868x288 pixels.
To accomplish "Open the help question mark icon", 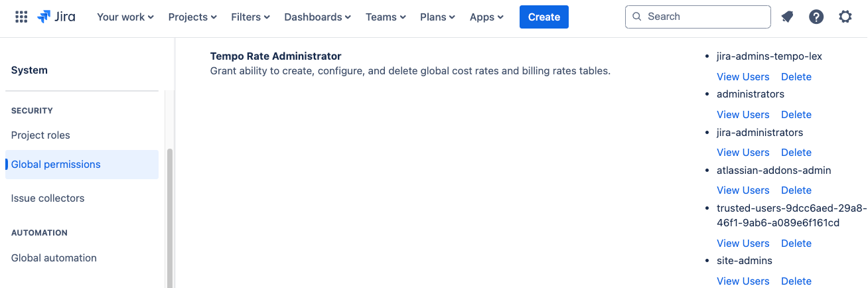I will click(816, 17).
